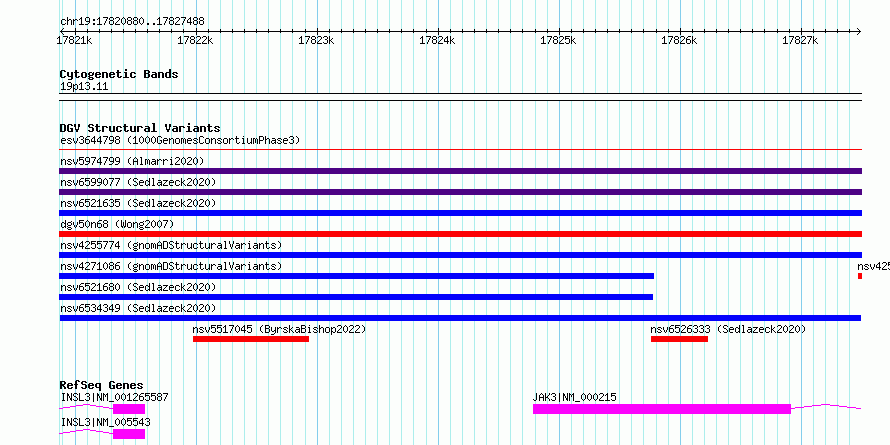Click the INSL3 NM_005543 magenta exon block
This screenshot has height=445, width=890.
129,434
